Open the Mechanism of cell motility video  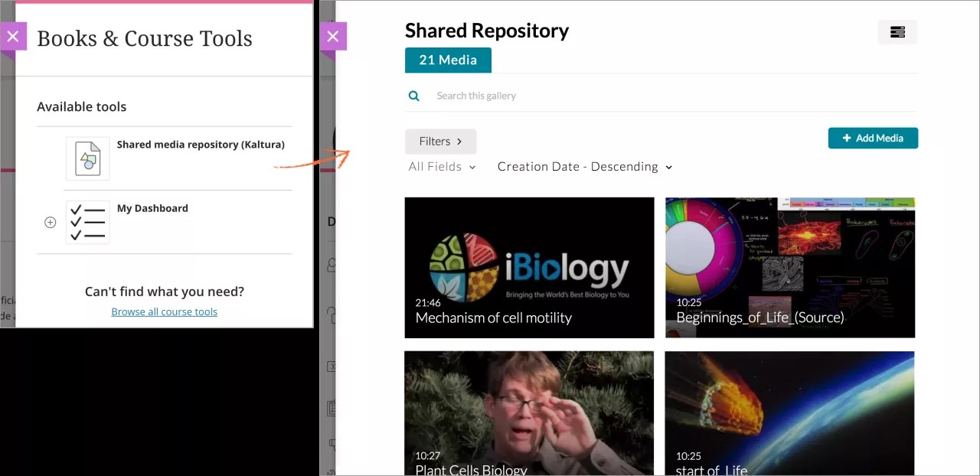click(x=529, y=267)
